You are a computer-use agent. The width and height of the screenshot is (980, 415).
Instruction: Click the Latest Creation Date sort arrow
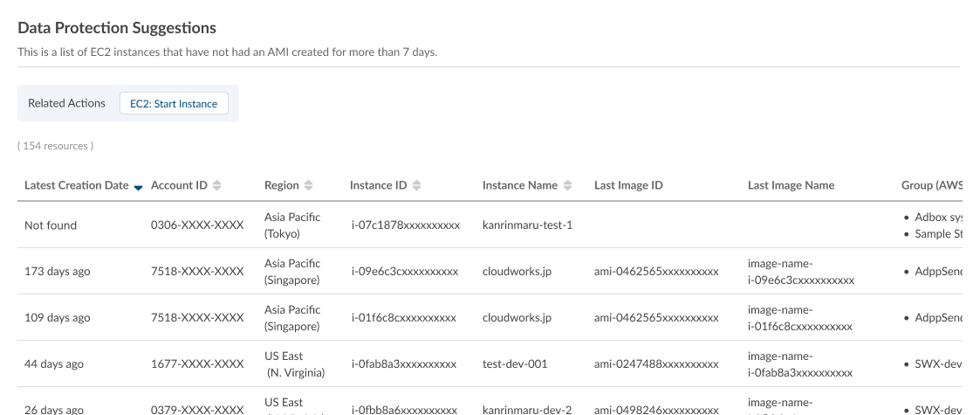point(138,186)
